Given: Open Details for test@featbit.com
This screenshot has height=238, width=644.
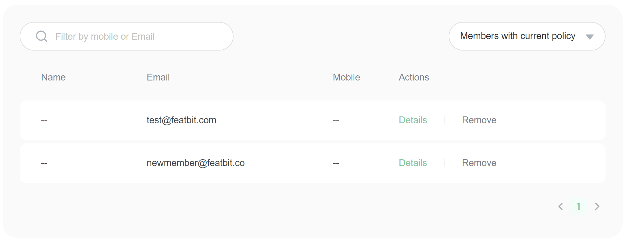Looking at the screenshot, I should 413,120.
